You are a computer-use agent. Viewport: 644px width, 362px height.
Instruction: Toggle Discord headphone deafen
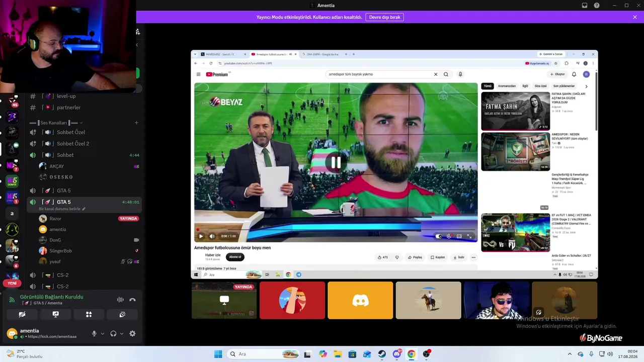coord(113,333)
